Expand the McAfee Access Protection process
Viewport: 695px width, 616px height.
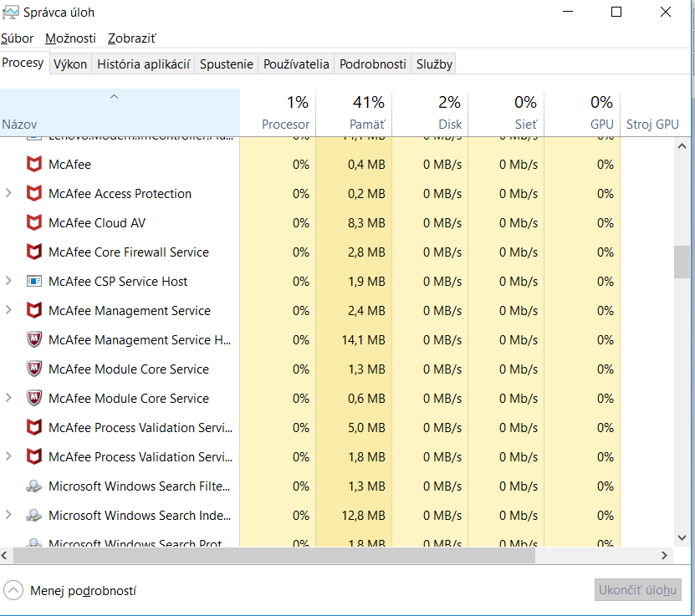[8, 194]
